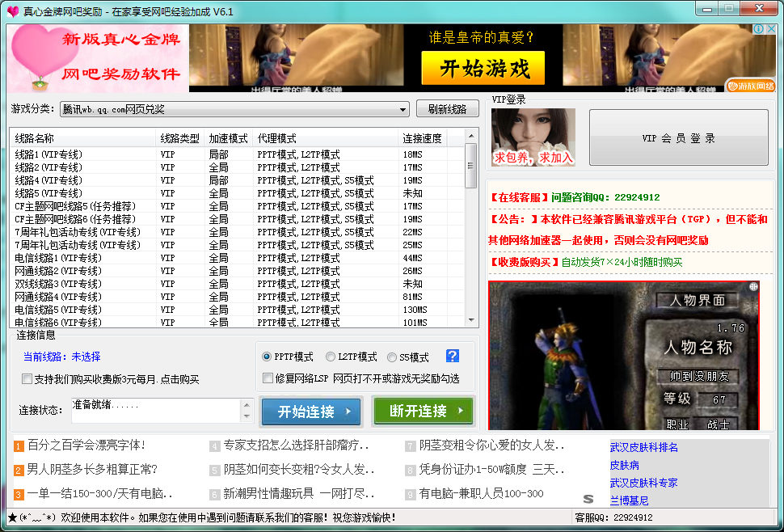Click the 代理模式 column header
Screen dimensions: 784x532
(326, 138)
